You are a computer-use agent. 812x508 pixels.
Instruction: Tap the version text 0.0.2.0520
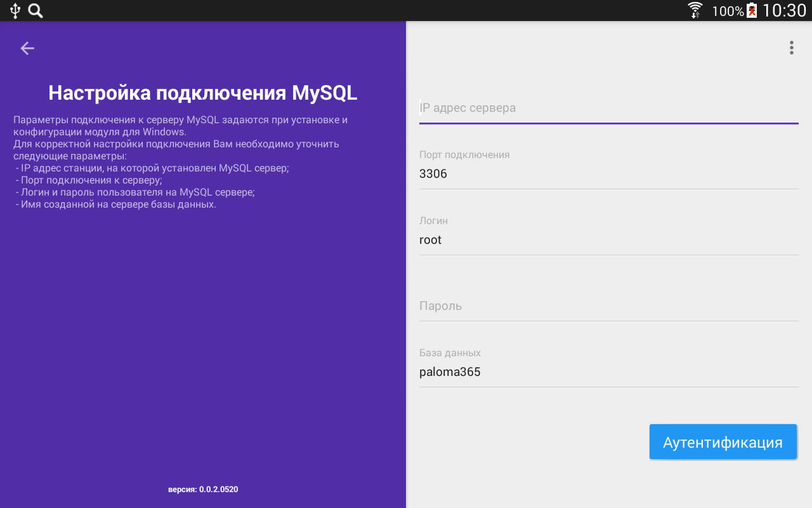[203, 490]
